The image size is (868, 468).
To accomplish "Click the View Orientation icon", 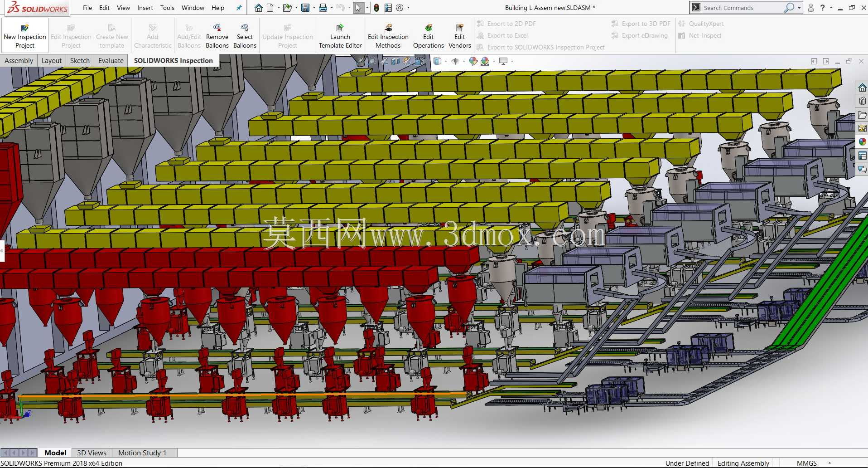I will (419, 61).
